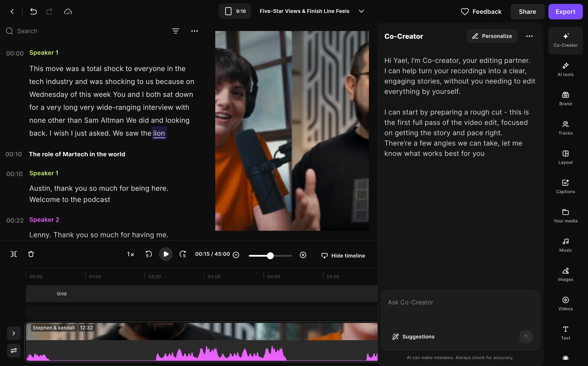Click the Export button

(565, 11)
